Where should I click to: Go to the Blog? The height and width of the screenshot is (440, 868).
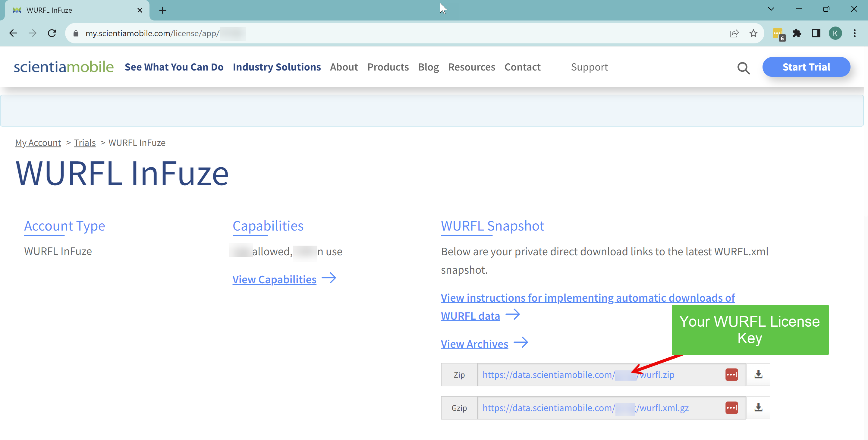(x=428, y=67)
